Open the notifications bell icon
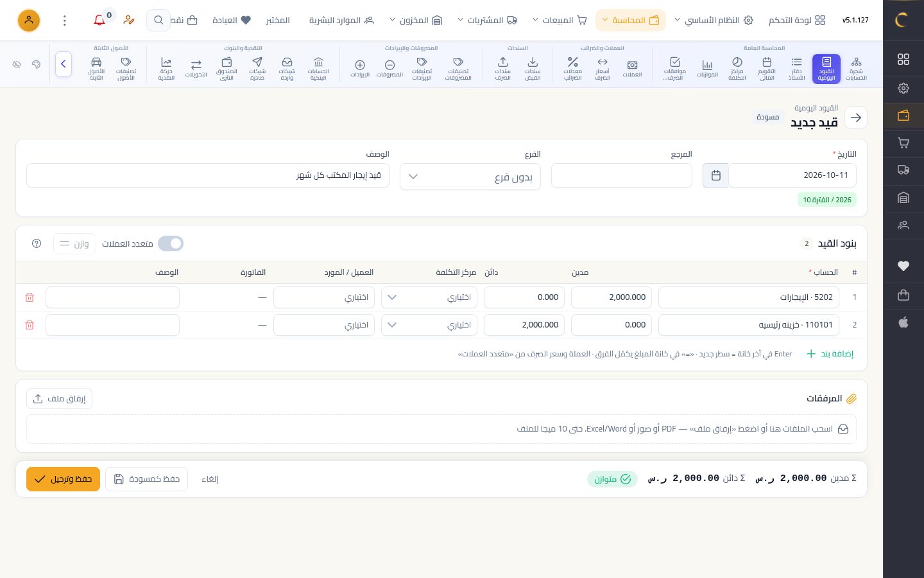The width and height of the screenshot is (924, 578). [99, 20]
